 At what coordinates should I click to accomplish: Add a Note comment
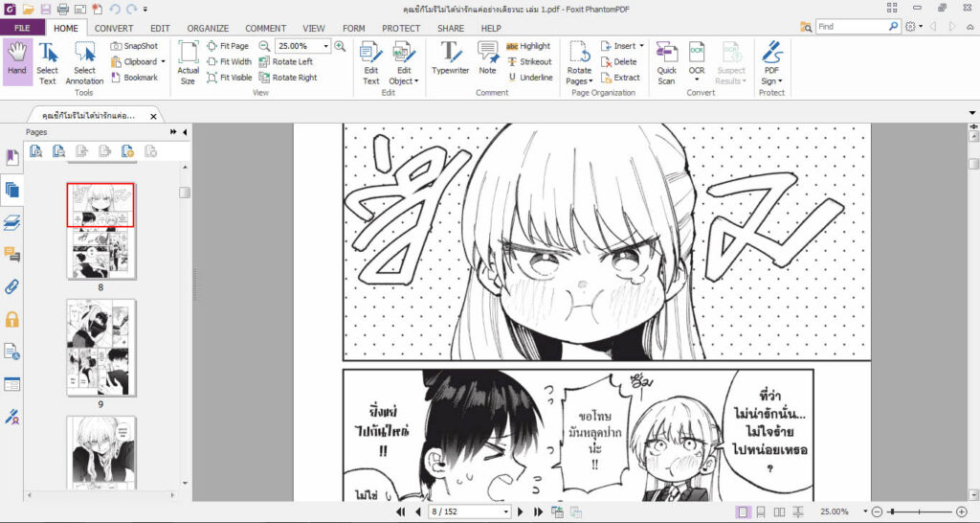click(487, 58)
